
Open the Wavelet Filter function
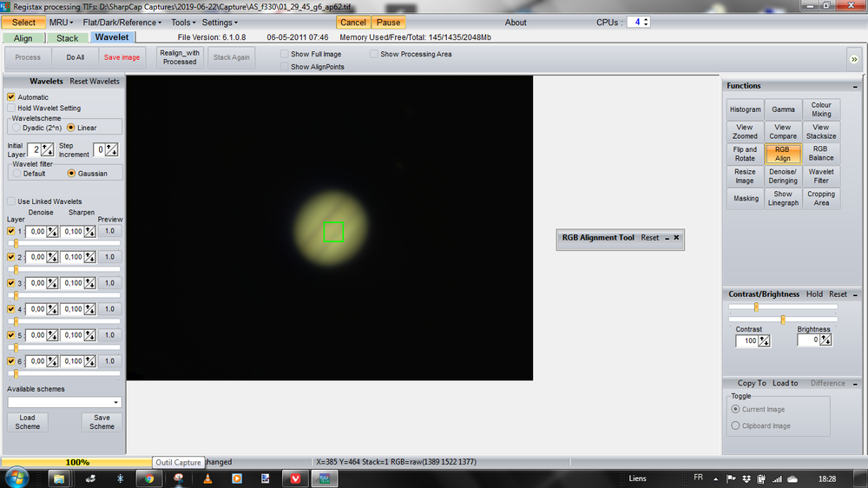tap(821, 176)
